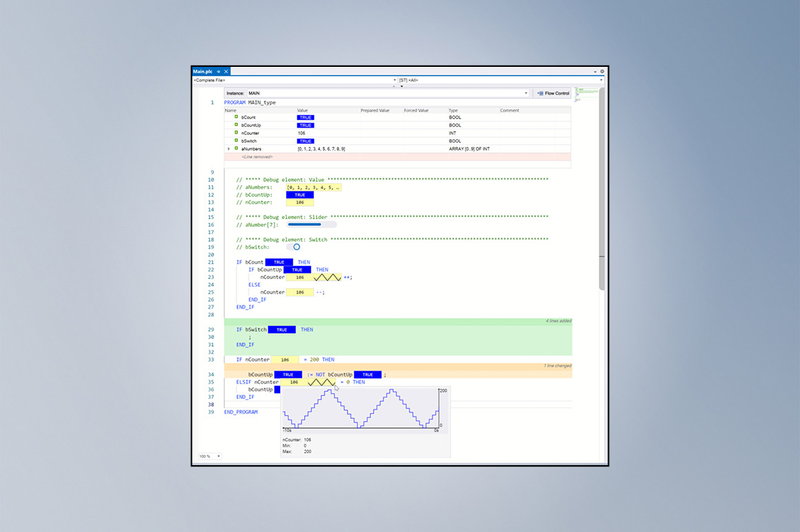800x532 pixels.
Task: Open the editor settings gear icon
Action: (602, 72)
